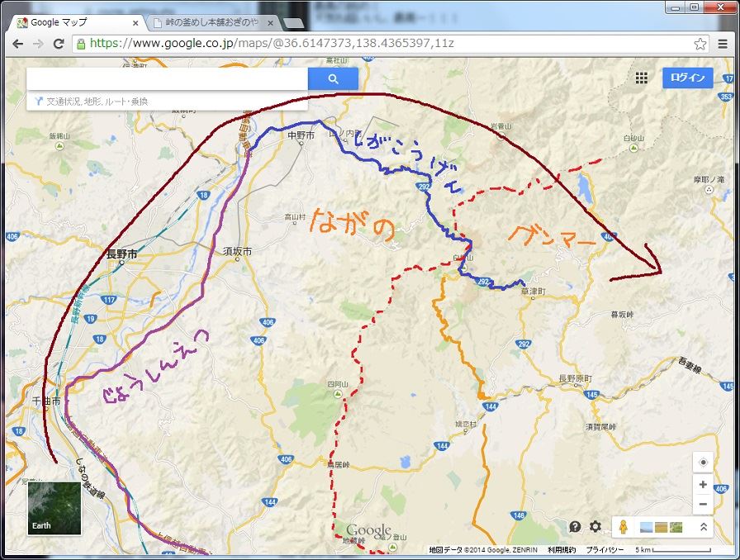This screenshot has height=560, width=740.
Task: Click the 鳥居峠 pass label
Action: pyautogui.click(x=339, y=465)
